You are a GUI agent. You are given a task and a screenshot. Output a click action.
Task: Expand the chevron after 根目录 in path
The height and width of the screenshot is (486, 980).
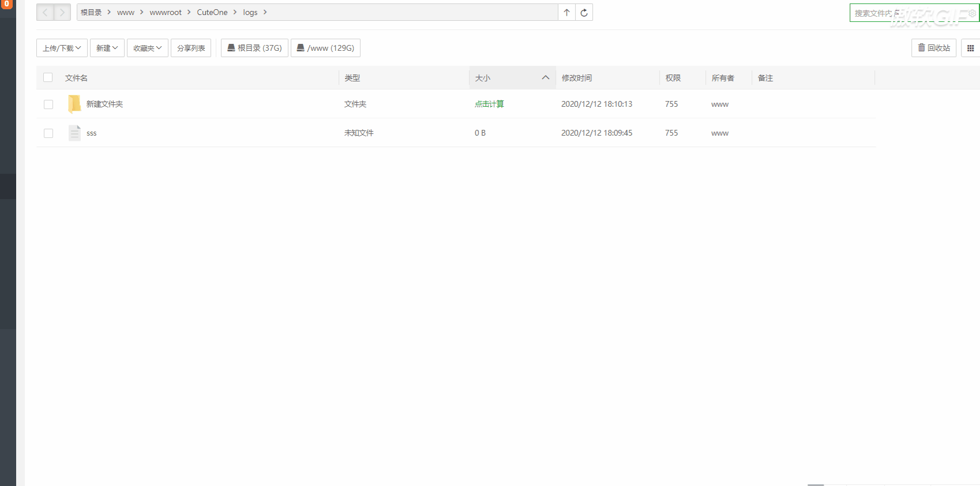tap(108, 12)
